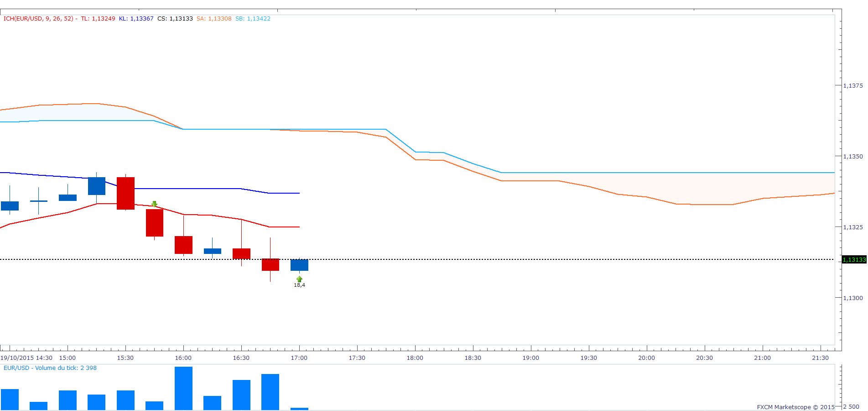Click the 18,4 pip value label

click(299, 285)
